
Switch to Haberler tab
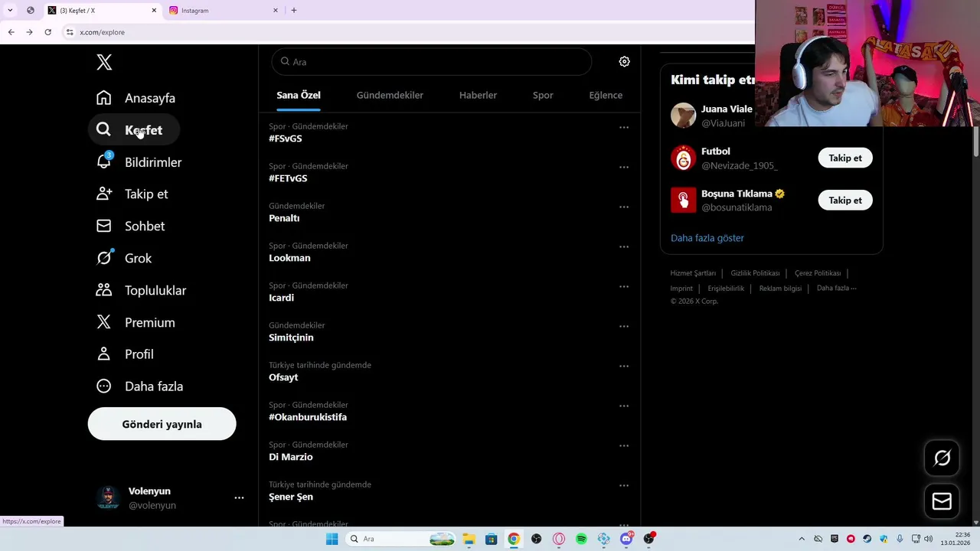(478, 95)
